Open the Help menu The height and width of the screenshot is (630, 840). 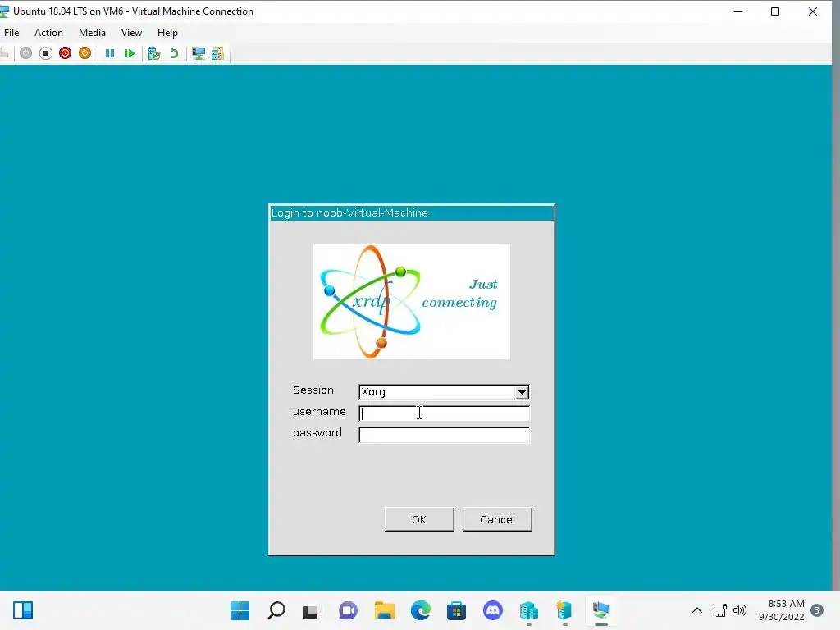coord(167,33)
